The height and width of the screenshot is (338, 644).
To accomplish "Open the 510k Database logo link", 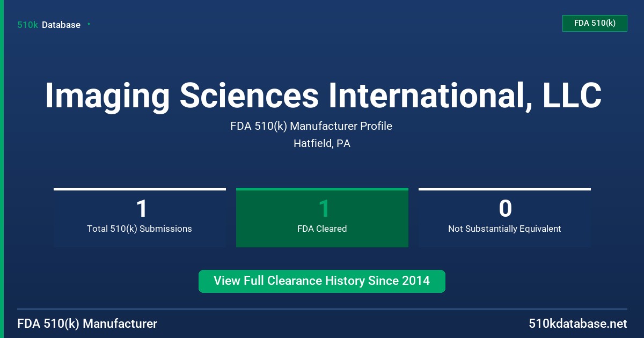I will coord(49,25).
